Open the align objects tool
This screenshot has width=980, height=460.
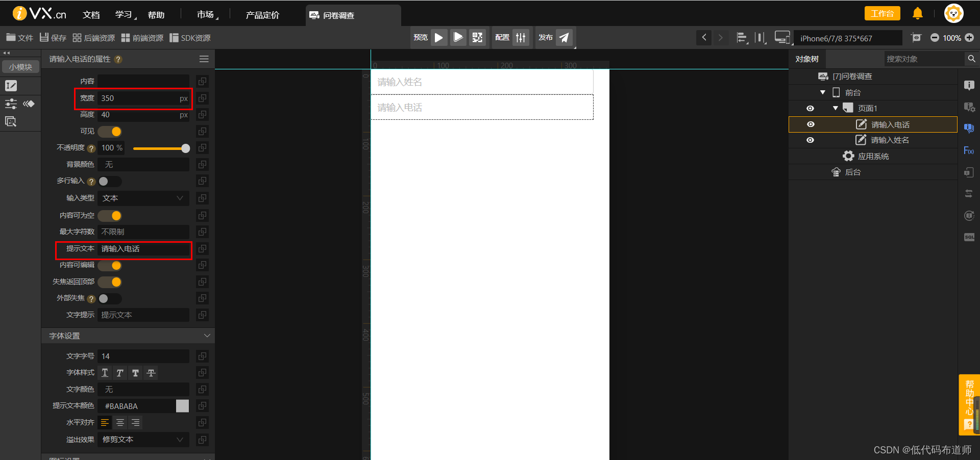pyautogui.click(x=742, y=38)
